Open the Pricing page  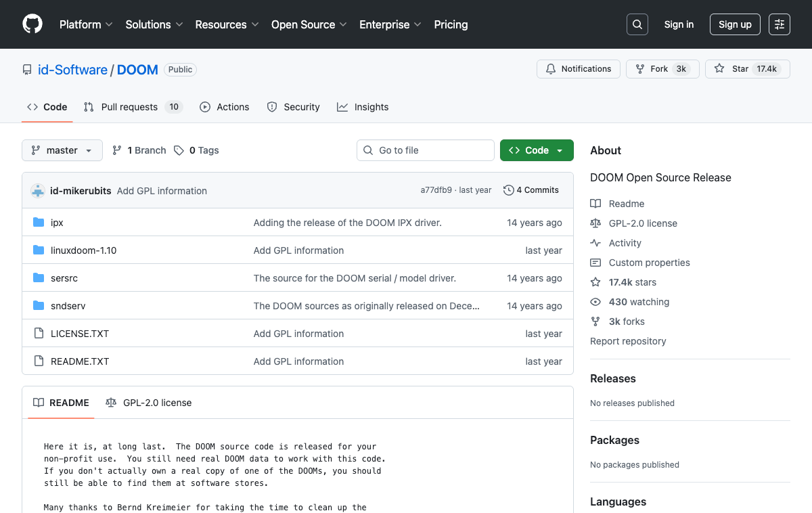click(x=451, y=24)
